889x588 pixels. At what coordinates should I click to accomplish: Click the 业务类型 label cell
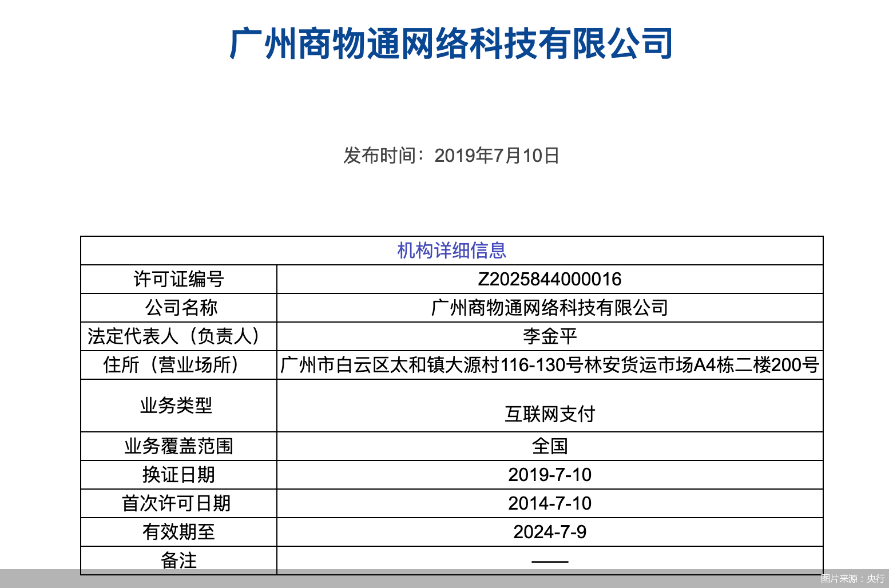tap(176, 406)
